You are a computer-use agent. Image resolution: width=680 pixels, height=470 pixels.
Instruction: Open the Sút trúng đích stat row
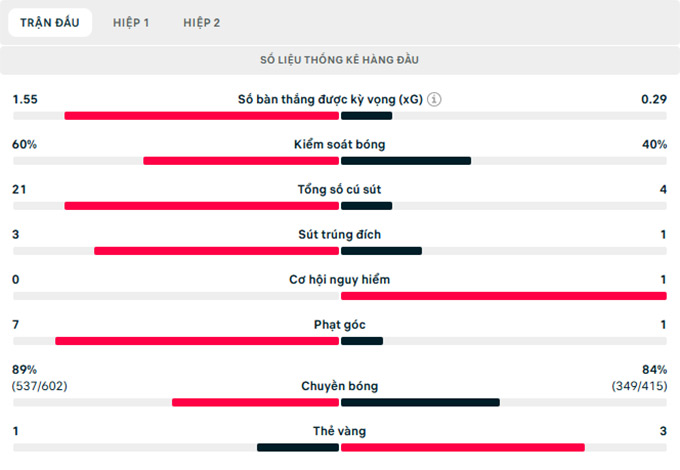point(340,234)
